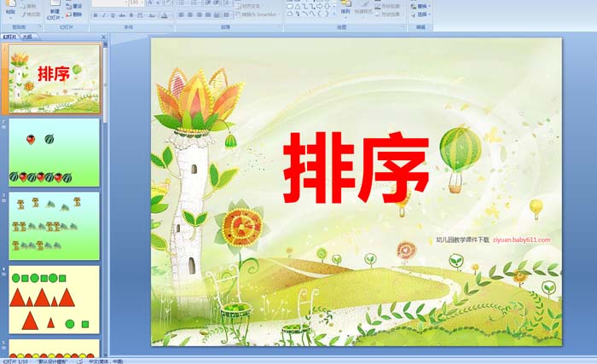
Task: Click the ziyuan.baby611.com link on slide
Action: (521, 240)
